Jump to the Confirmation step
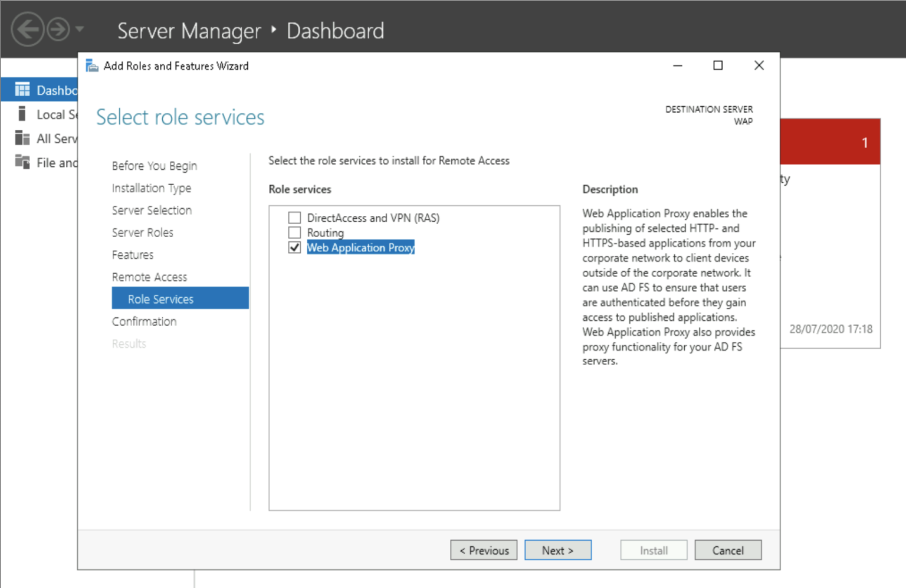 [x=144, y=321]
